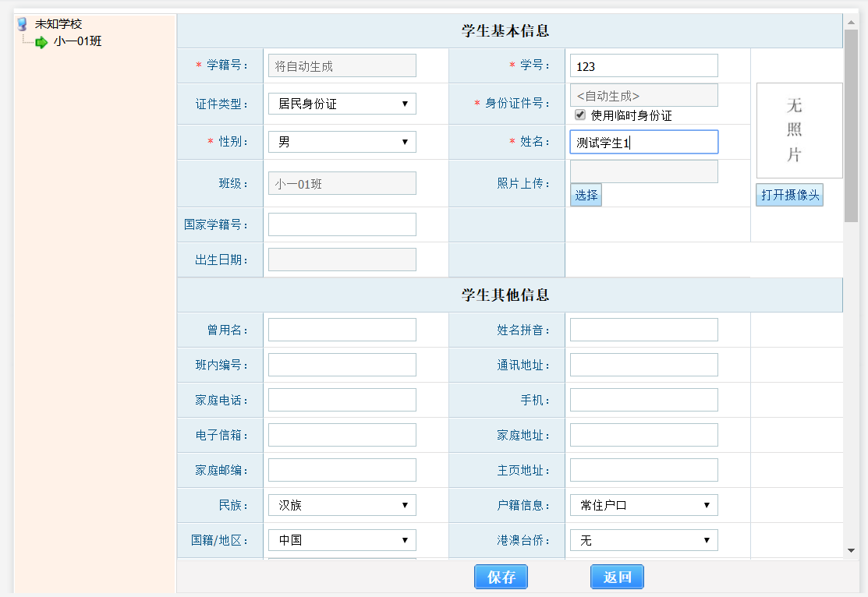Open the 民族 dropdown showing 汉族

point(342,504)
